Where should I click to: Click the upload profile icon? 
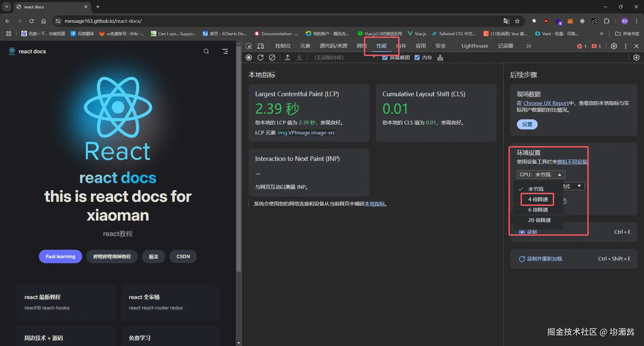point(287,58)
